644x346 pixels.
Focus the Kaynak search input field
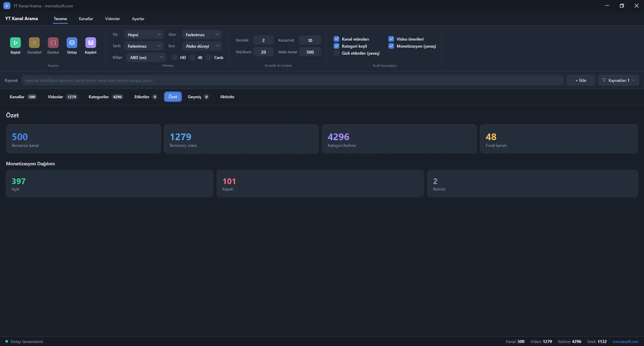(x=292, y=80)
